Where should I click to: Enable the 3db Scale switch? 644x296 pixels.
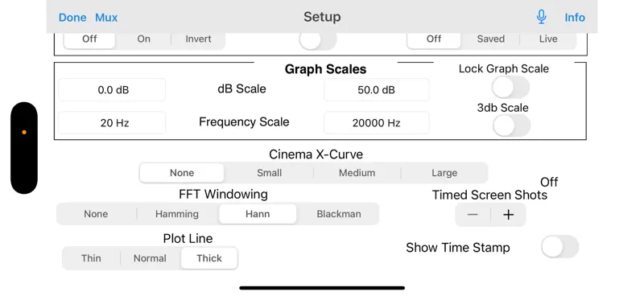(511, 125)
